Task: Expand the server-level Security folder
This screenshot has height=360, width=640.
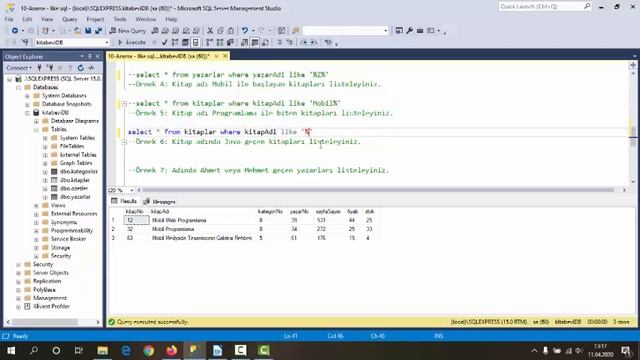Action: (18, 264)
